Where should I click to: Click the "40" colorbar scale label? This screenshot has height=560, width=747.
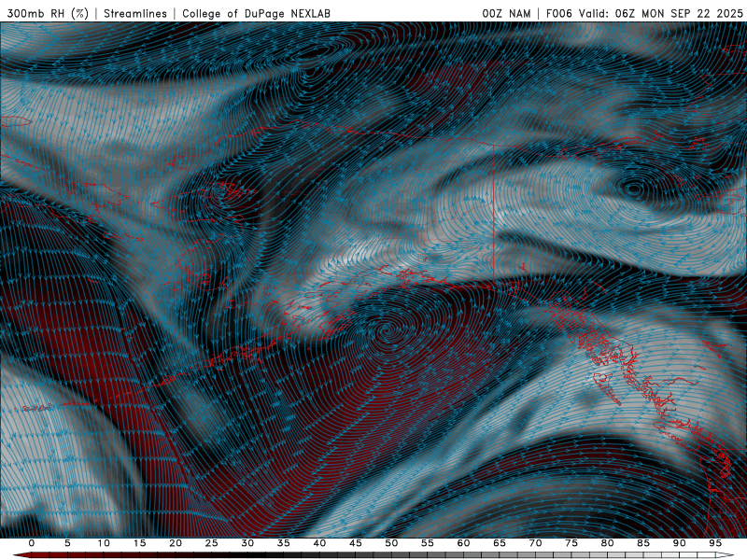pos(319,543)
